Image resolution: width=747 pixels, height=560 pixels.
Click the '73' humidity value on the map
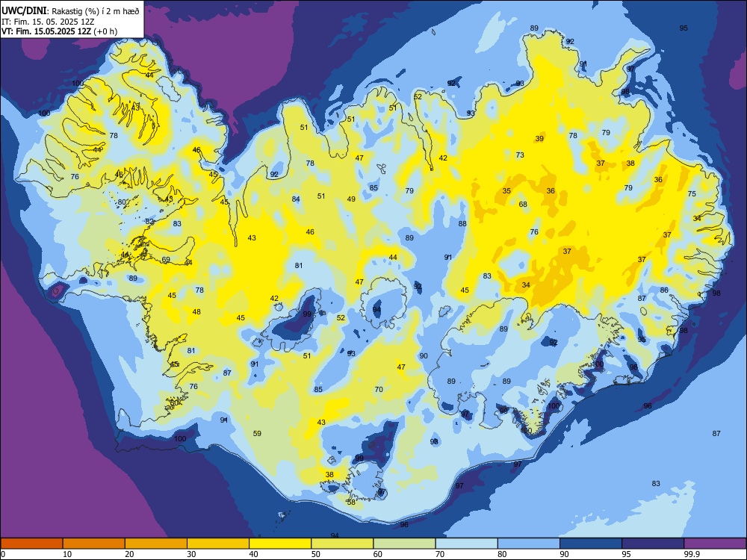[520, 155]
